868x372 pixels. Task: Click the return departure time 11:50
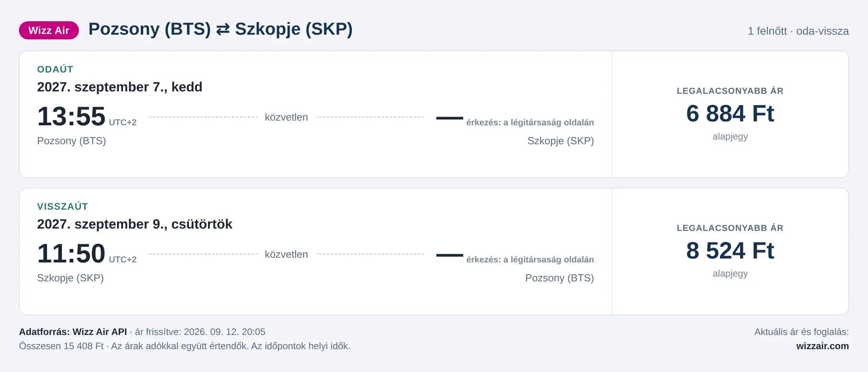click(x=71, y=253)
